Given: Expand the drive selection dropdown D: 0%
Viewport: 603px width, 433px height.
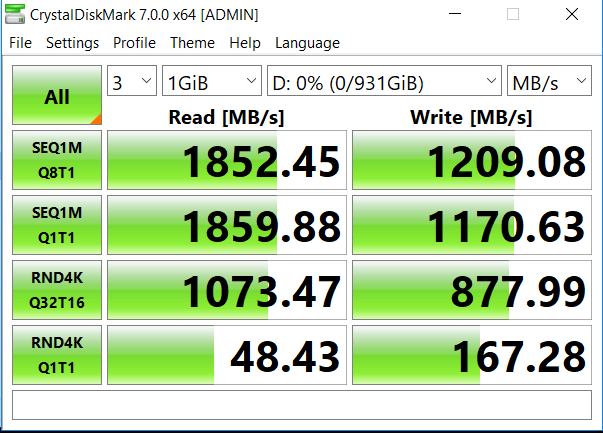Looking at the screenshot, I should 384,80.
